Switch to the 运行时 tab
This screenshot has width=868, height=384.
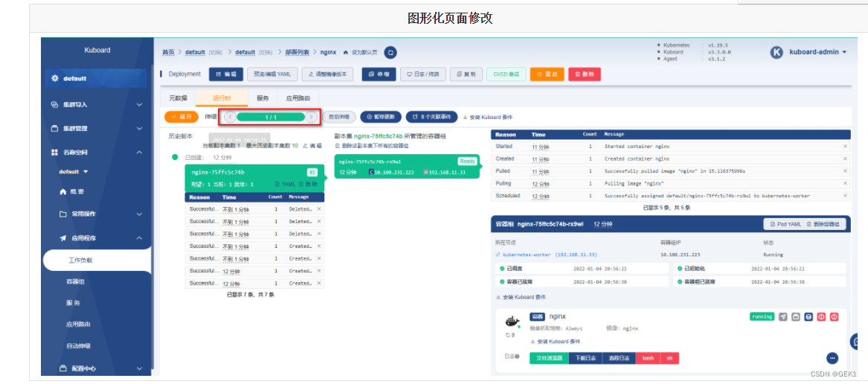click(222, 98)
